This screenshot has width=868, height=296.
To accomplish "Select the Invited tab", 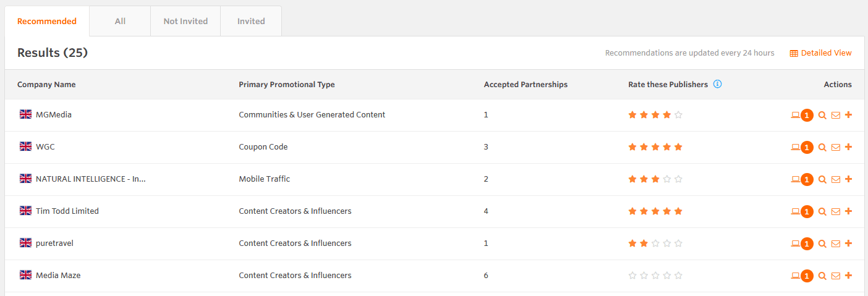I will pyautogui.click(x=251, y=21).
